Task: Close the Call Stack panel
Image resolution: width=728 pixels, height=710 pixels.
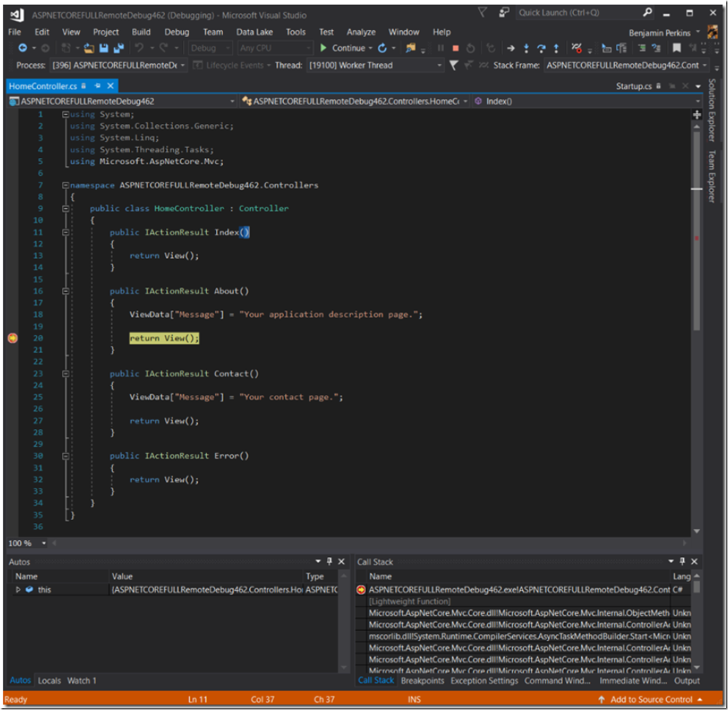Action: tap(694, 561)
